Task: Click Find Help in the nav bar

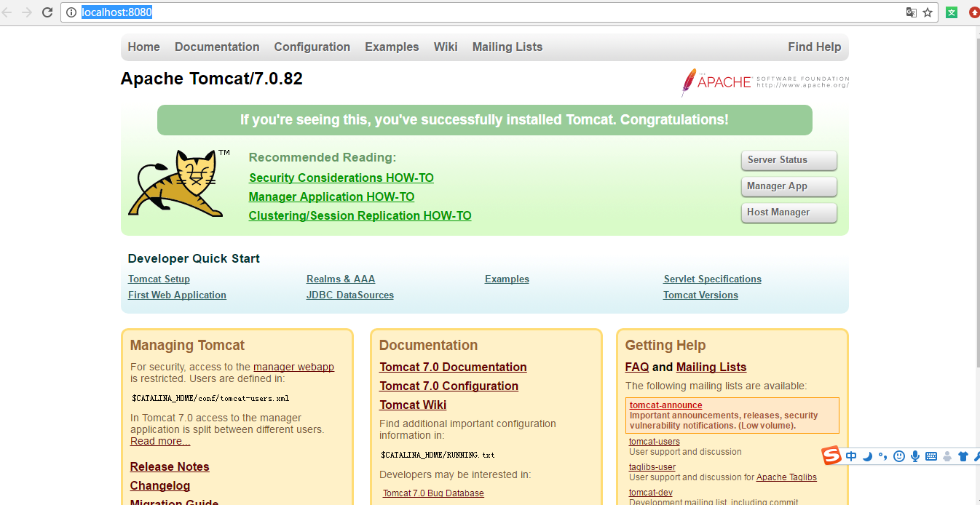Action: tap(815, 47)
